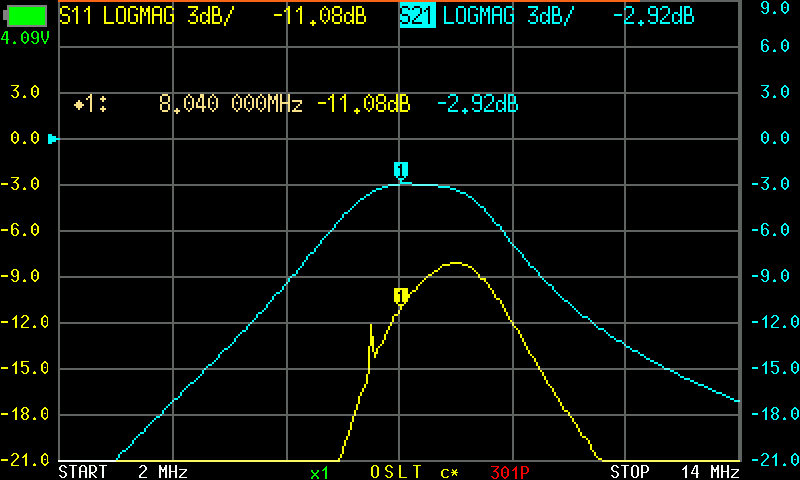Viewport: 800px width, 480px height.
Task: Click the -11.08dB value in top header
Action: [320, 16]
